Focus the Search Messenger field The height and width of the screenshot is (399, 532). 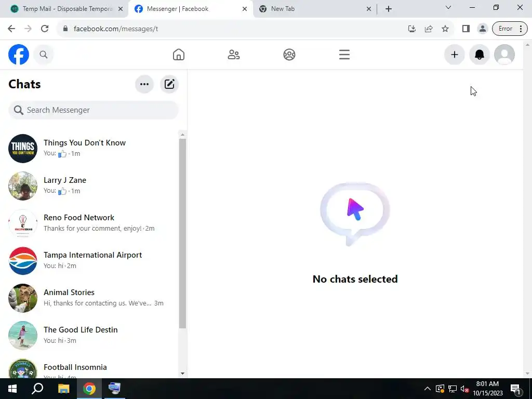94,110
